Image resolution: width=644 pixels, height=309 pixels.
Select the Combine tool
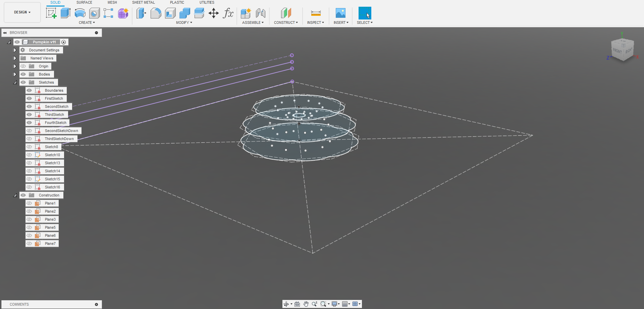184,13
